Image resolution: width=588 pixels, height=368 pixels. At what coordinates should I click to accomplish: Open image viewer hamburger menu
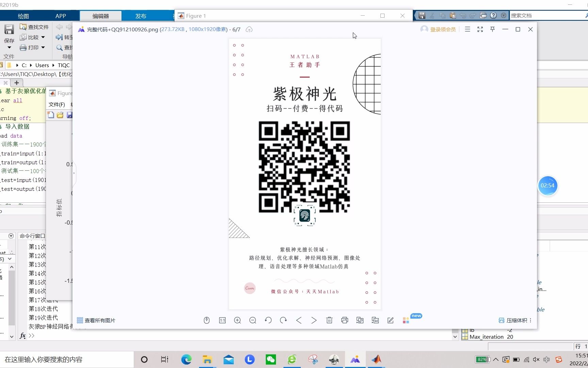coord(468,29)
